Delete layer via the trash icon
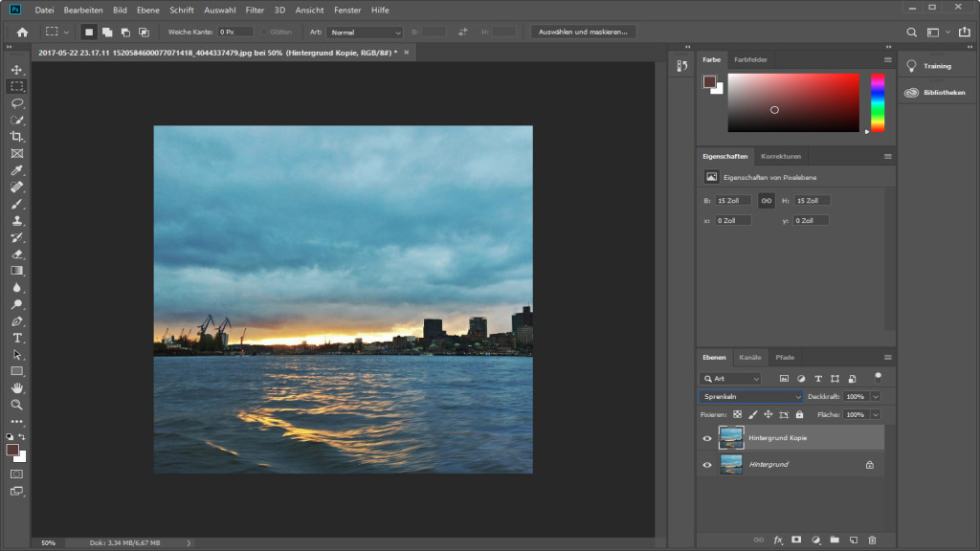Image resolution: width=980 pixels, height=551 pixels. [x=873, y=539]
